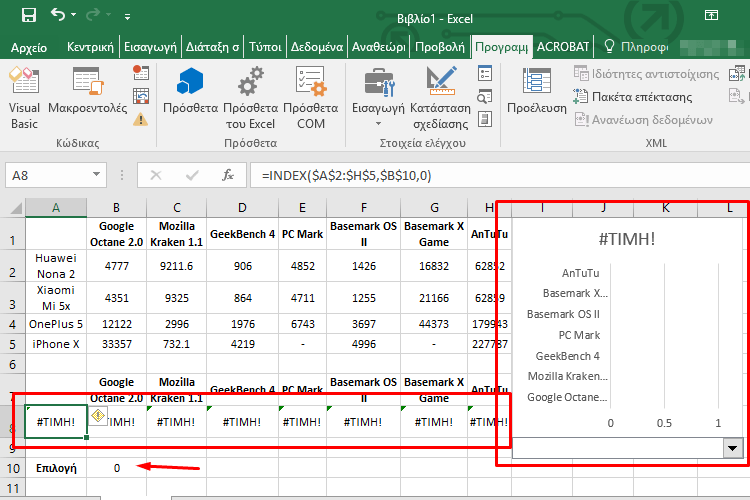
Task: Click the View Code icon
Action: coord(485,96)
